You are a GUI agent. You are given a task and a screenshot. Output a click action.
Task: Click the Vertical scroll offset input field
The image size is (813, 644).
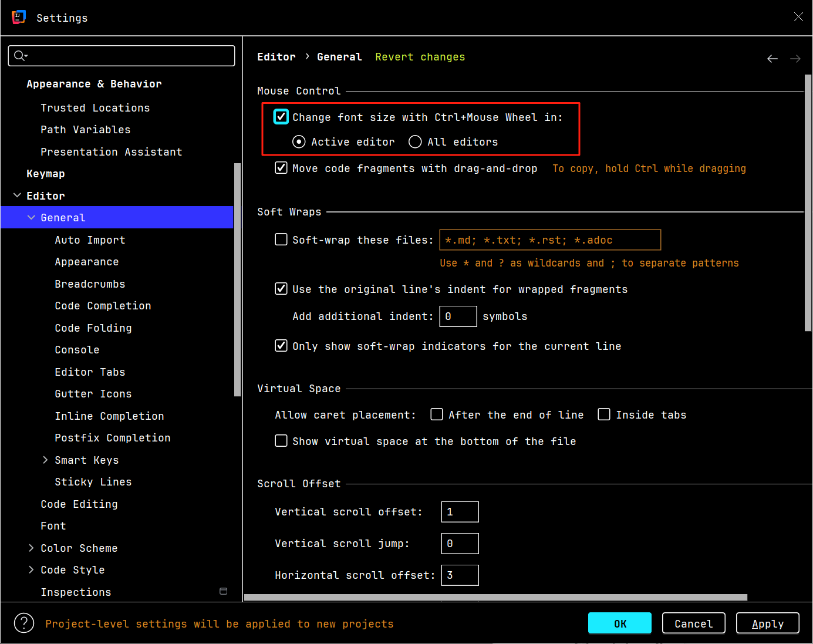click(460, 512)
